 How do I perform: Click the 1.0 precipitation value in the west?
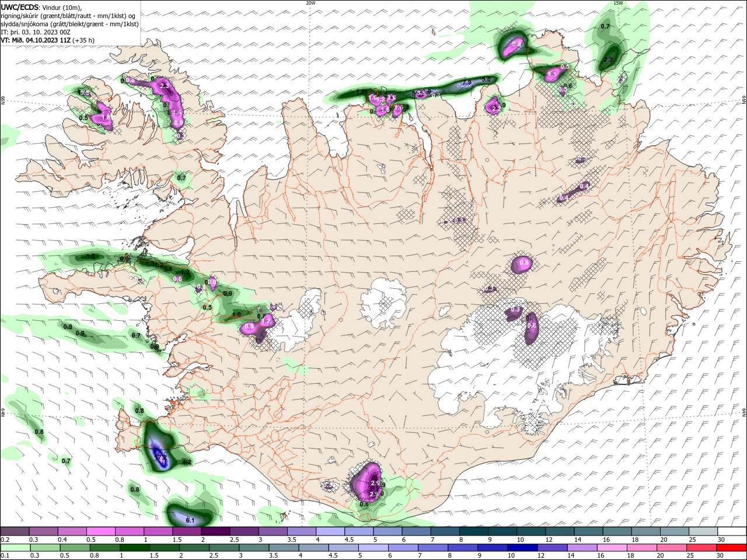click(236, 314)
